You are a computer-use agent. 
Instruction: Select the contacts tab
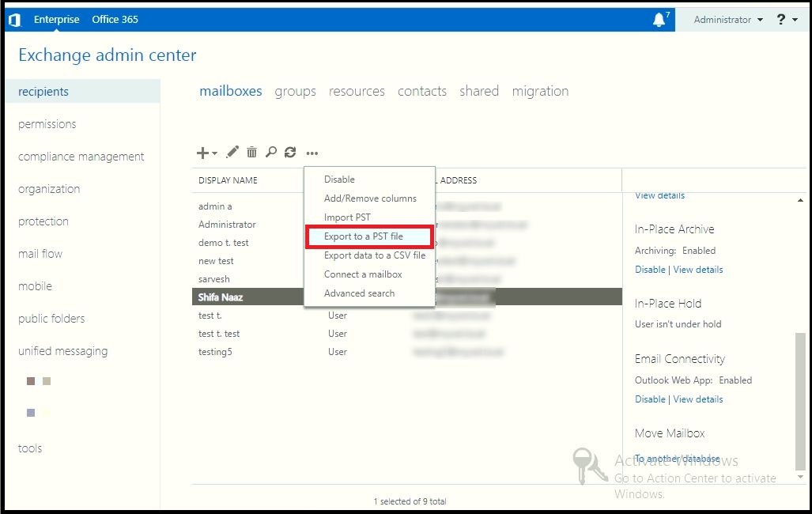click(x=422, y=91)
